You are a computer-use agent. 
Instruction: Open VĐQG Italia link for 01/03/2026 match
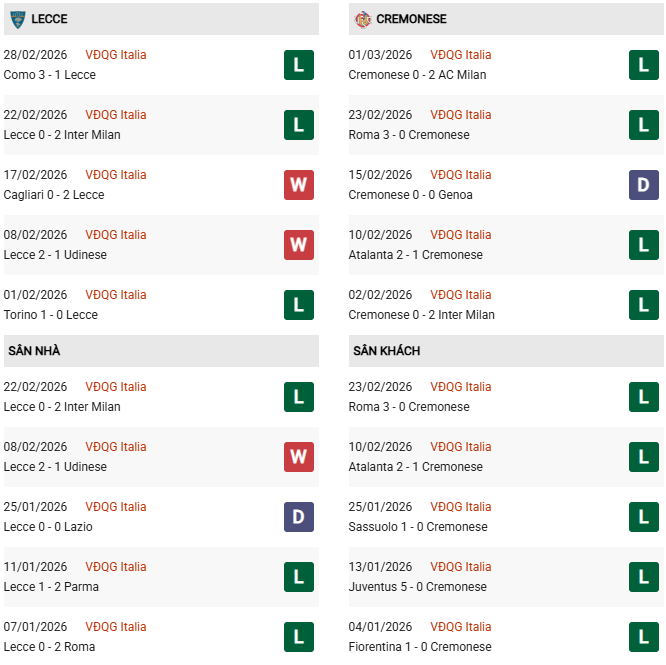[460, 55]
